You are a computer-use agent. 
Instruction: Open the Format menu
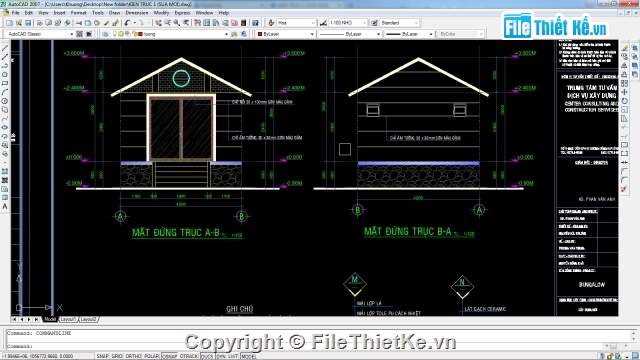tap(78, 13)
